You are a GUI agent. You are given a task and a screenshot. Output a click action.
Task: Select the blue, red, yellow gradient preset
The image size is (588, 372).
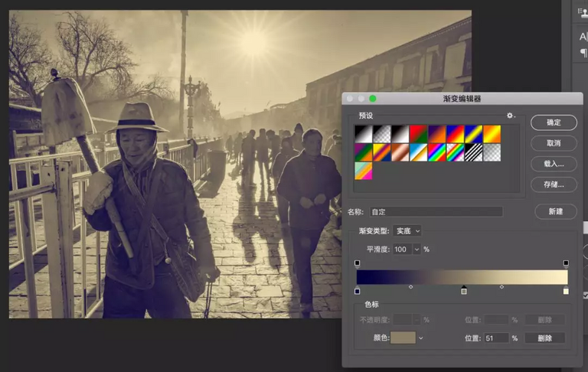456,134
